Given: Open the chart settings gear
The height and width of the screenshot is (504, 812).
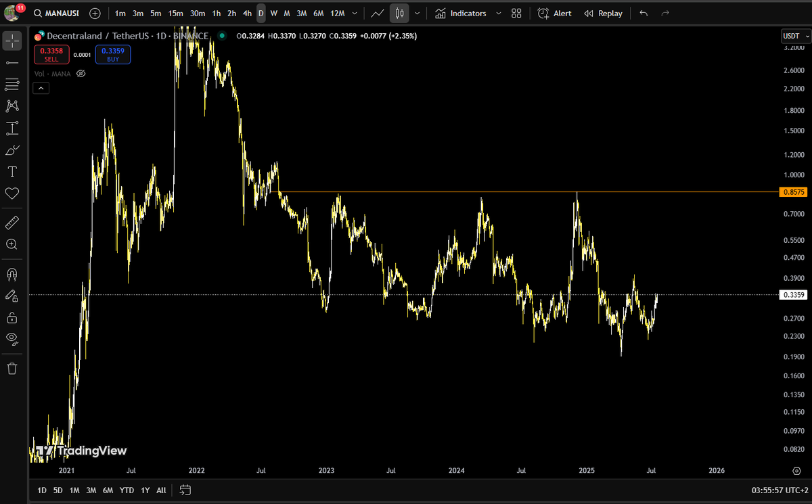Looking at the screenshot, I should point(796,470).
